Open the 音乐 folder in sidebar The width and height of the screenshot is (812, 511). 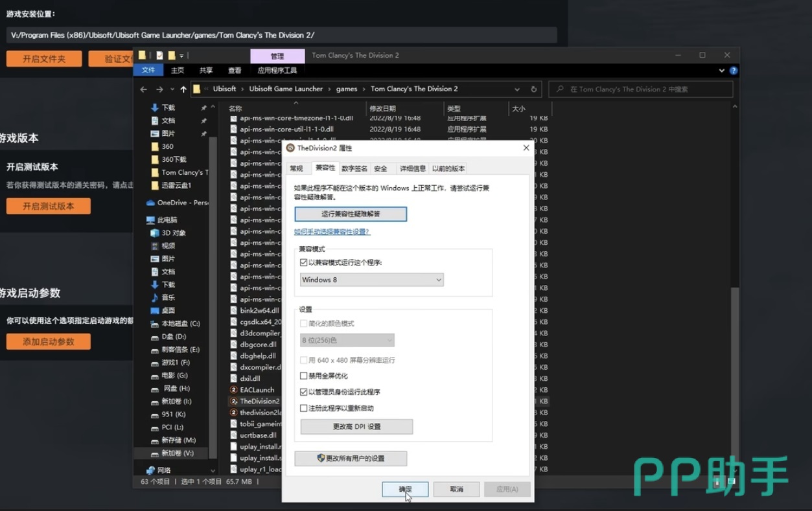[x=163, y=298]
